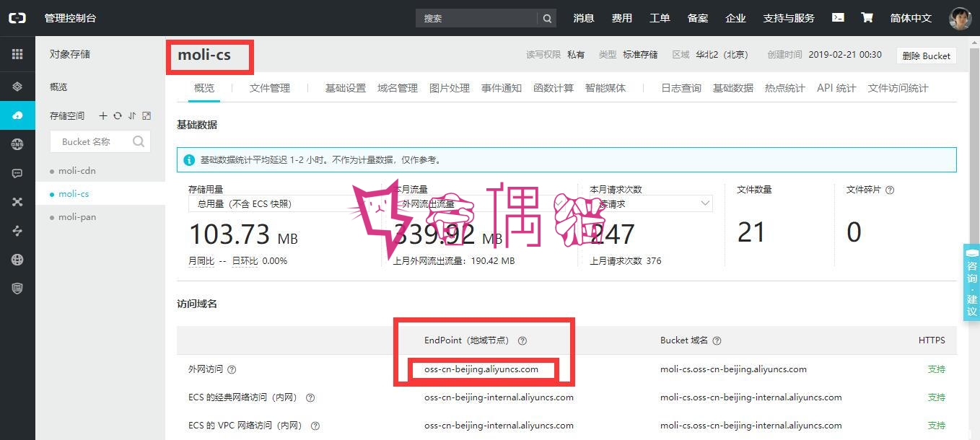Switch to the 基础数据 tab
The image size is (980, 440).
click(x=733, y=88)
